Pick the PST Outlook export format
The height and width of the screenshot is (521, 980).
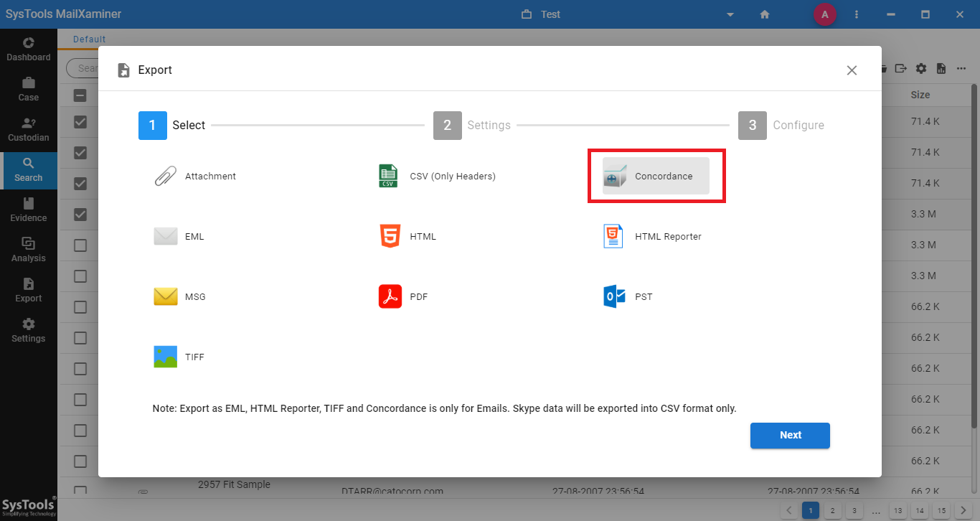tap(628, 296)
